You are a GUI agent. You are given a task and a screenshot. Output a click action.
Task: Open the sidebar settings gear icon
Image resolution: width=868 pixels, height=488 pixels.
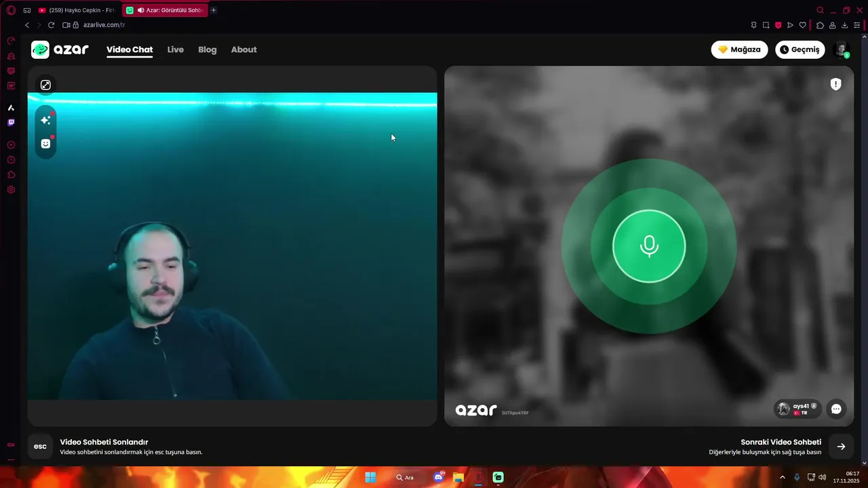[11, 190]
